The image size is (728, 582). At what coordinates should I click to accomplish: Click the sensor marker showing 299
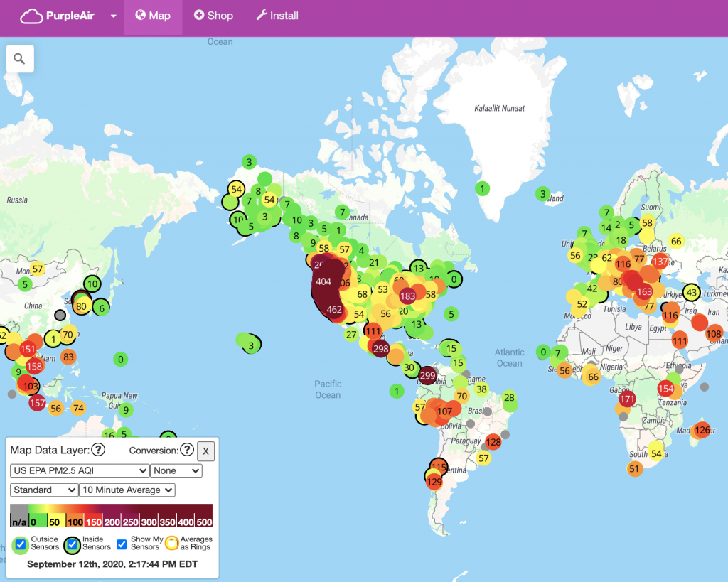click(x=427, y=375)
